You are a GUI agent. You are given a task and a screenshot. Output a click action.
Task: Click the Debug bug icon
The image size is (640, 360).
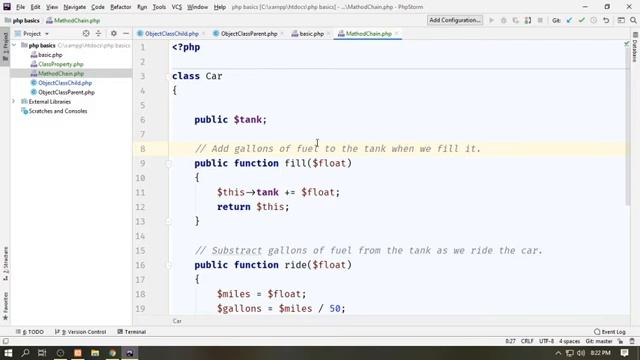click(504, 20)
